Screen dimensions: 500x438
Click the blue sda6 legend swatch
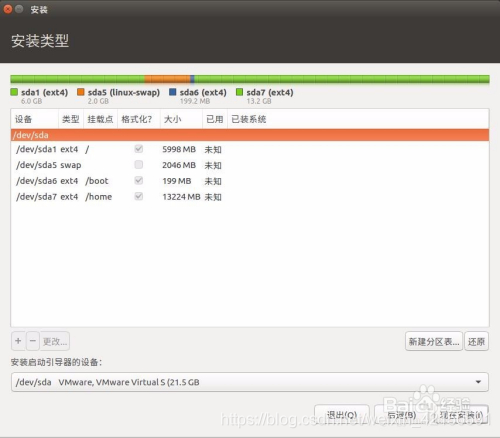tap(173, 92)
